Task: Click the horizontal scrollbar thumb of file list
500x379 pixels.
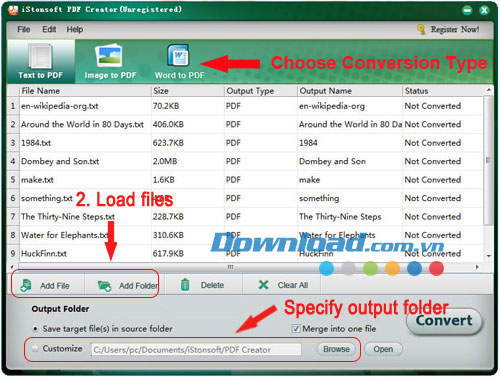Action: [x=230, y=267]
